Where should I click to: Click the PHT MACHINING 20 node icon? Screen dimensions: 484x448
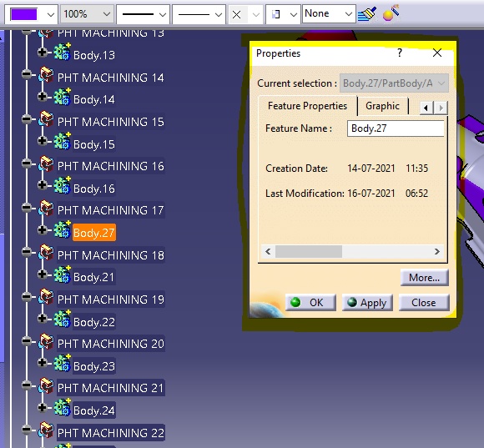tap(46, 340)
